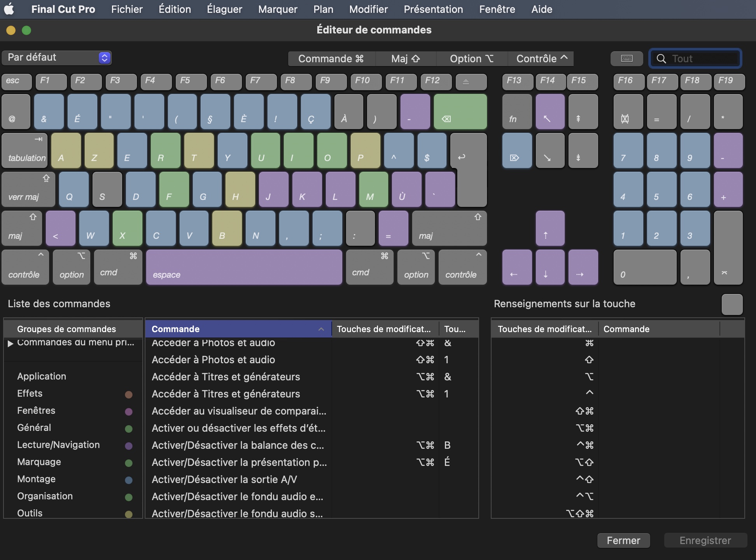Click the eject key on virtual keyboard
The width and height of the screenshot is (756, 560).
tap(471, 82)
